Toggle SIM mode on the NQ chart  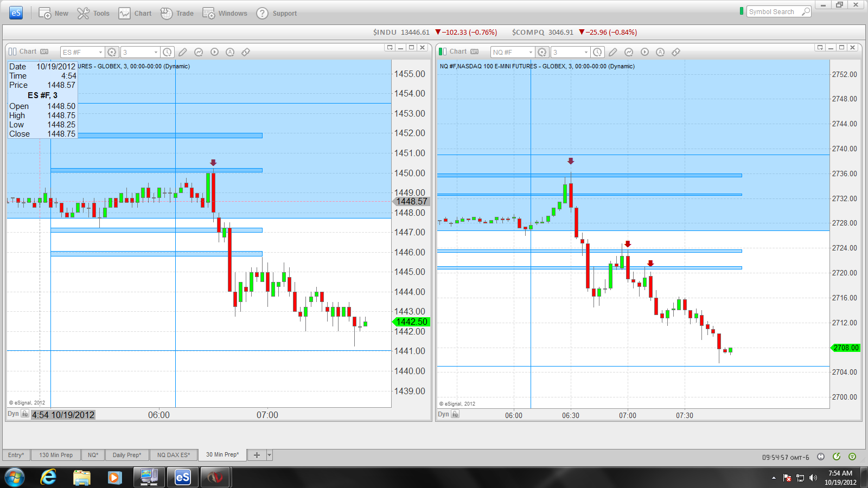[x=474, y=52]
